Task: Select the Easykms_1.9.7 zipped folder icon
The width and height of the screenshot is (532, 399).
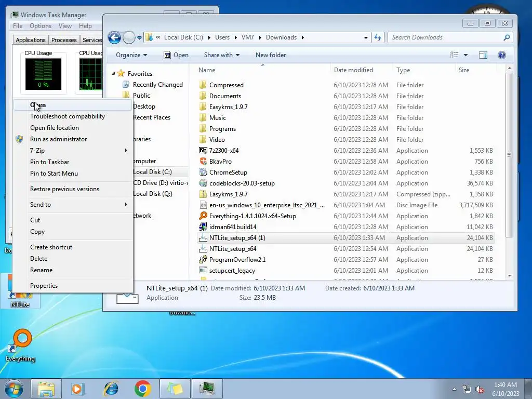Action: click(203, 194)
